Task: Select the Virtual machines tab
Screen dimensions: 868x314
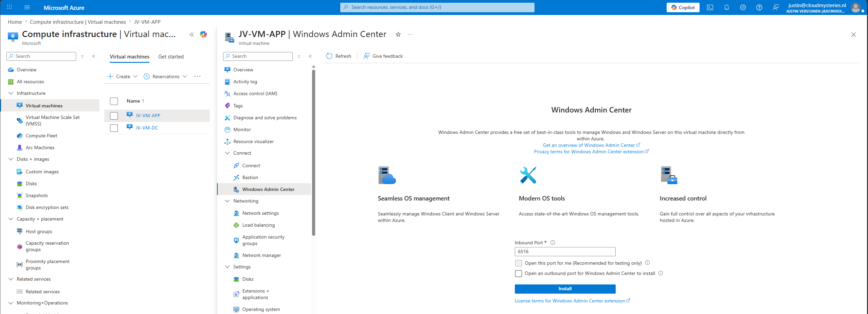Action: (129, 57)
